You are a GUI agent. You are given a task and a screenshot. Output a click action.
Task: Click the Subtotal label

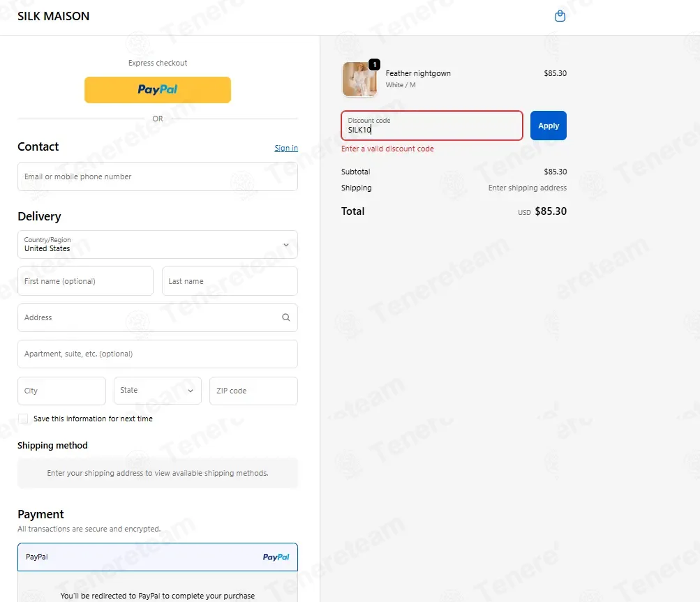(355, 172)
